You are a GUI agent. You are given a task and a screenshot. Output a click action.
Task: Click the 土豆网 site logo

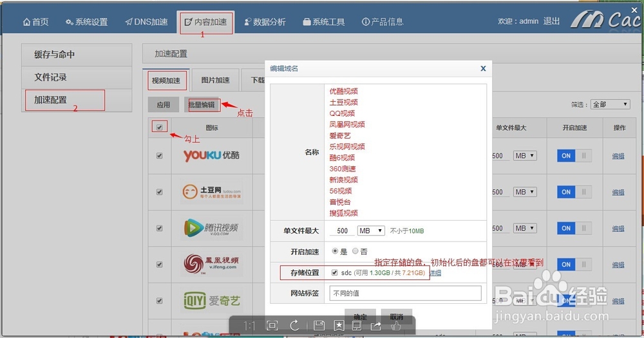click(x=211, y=192)
